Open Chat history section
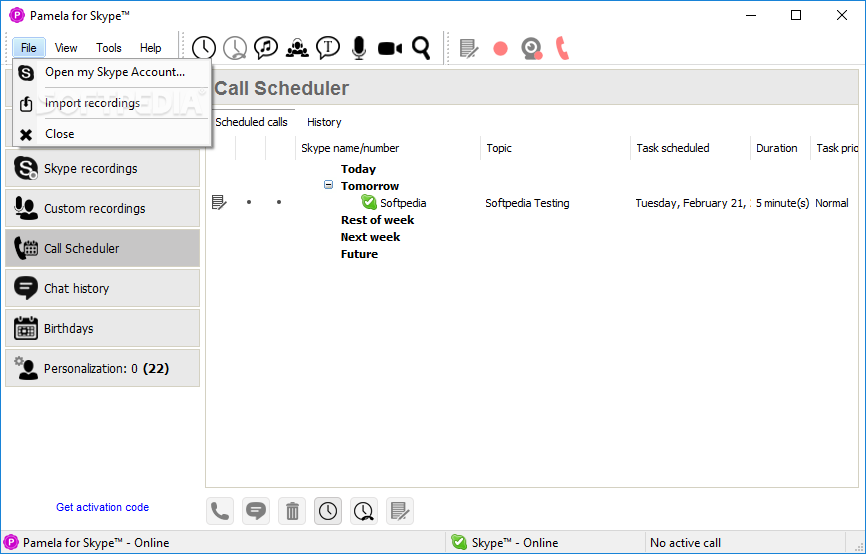The height and width of the screenshot is (554, 866). pos(103,288)
